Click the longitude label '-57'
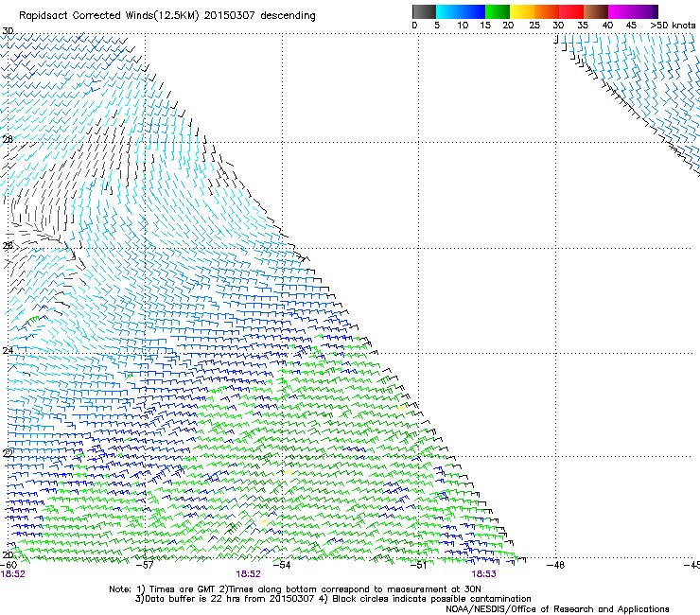 coord(144,565)
